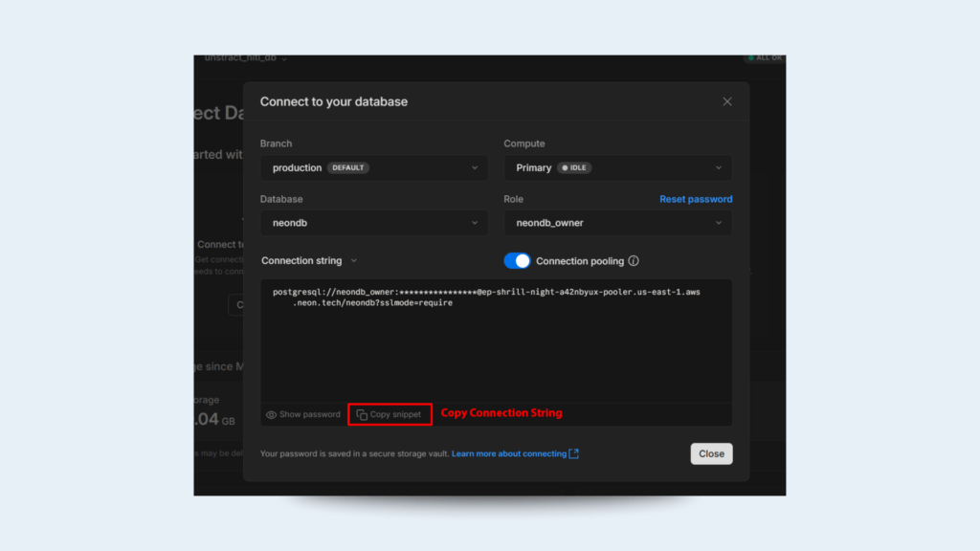This screenshot has width=980, height=551.
Task: Open the Database neondb dropdown
Action: click(x=374, y=223)
